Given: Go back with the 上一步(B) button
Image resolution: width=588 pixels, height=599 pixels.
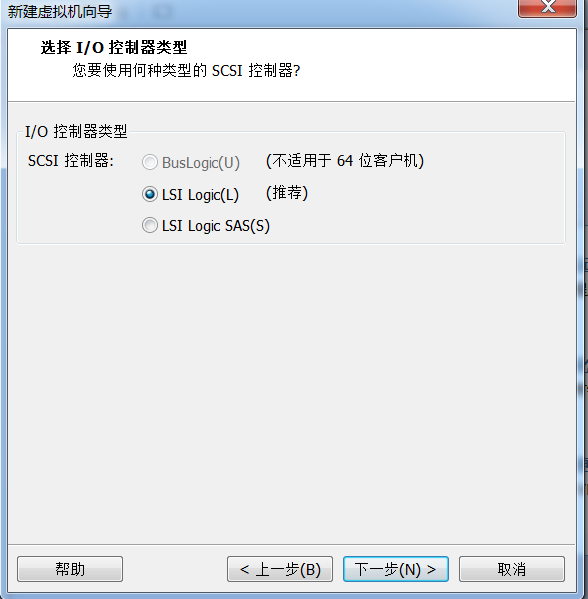Looking at the screenshot, I should click(x=280, y=569).
